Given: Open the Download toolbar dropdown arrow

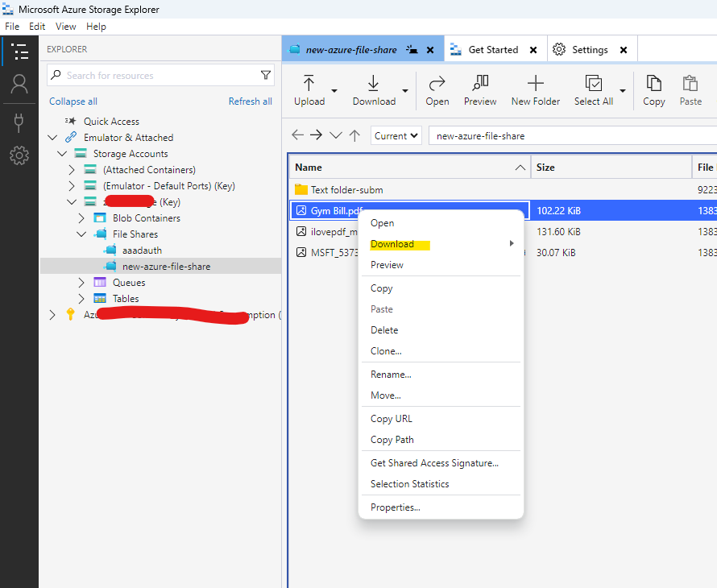Looking at the screenshot, I should (x=405, y=90).
